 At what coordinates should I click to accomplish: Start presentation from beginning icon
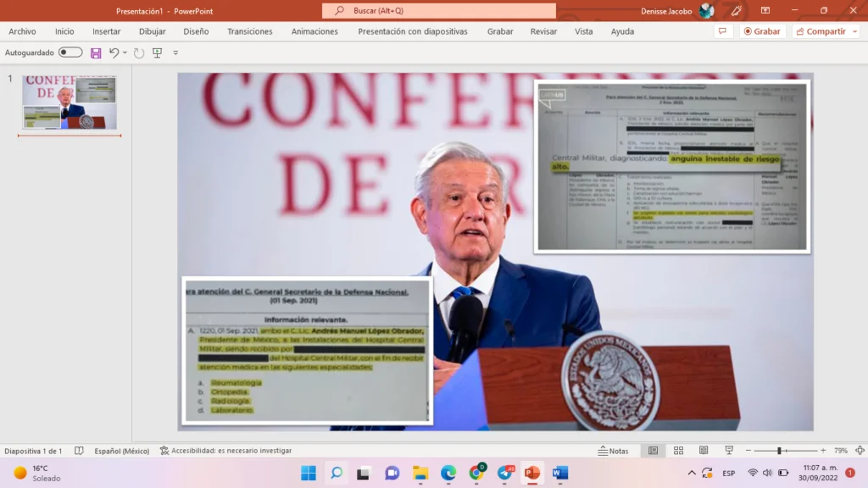[x=157, y=53]
